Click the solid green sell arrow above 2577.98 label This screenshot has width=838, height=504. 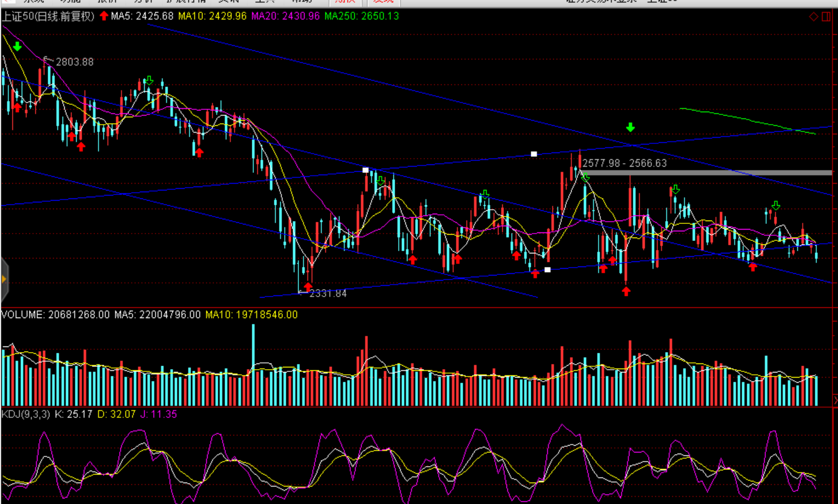pos(630,128)
